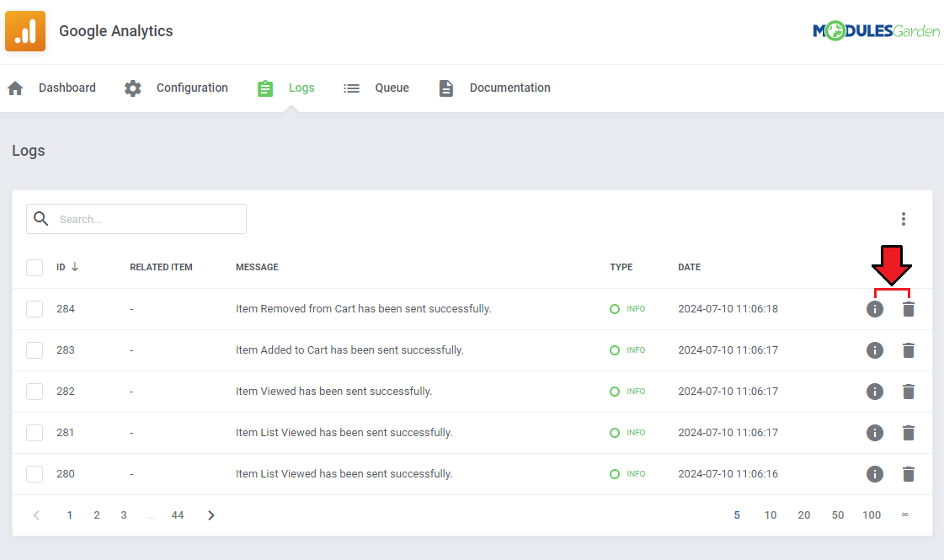
Task: Show info details for log 283
Action: (x=875, y=350)
